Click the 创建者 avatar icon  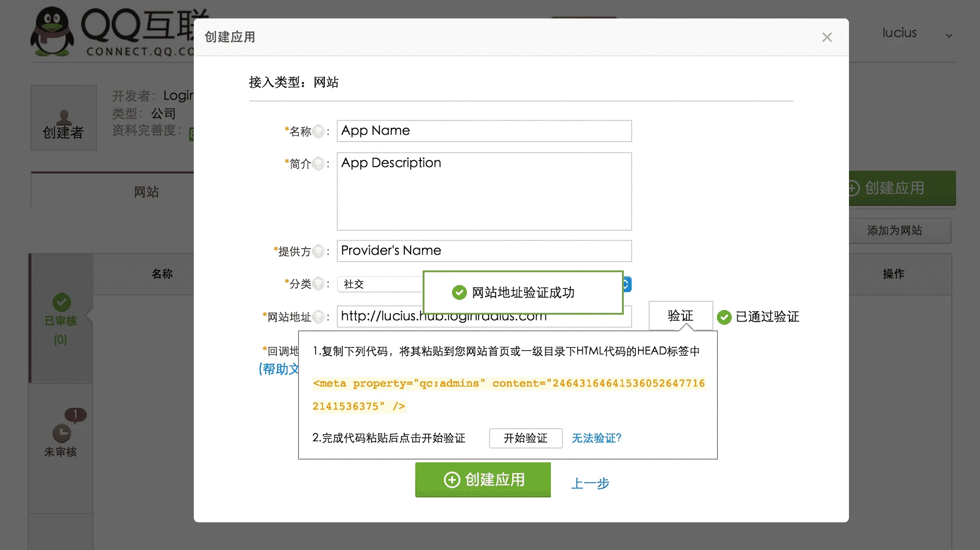click(64, 117)
